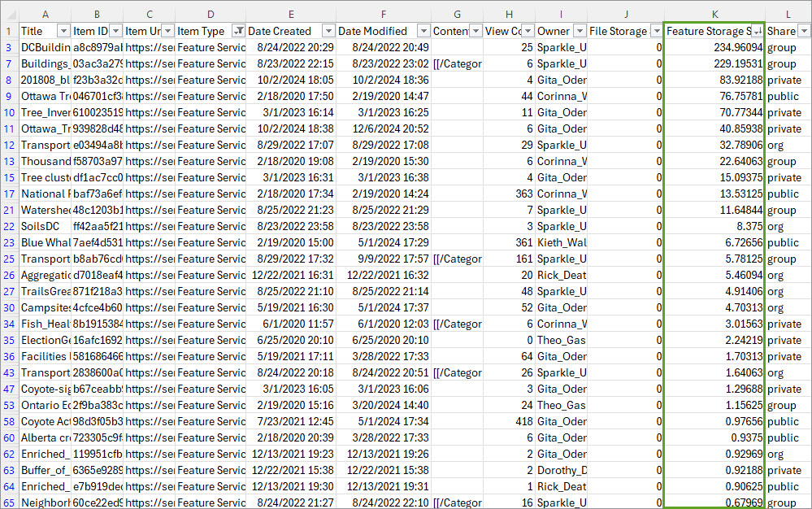
Task: Select the cell with owner Kieth_Wal
Action: [561, 242]
